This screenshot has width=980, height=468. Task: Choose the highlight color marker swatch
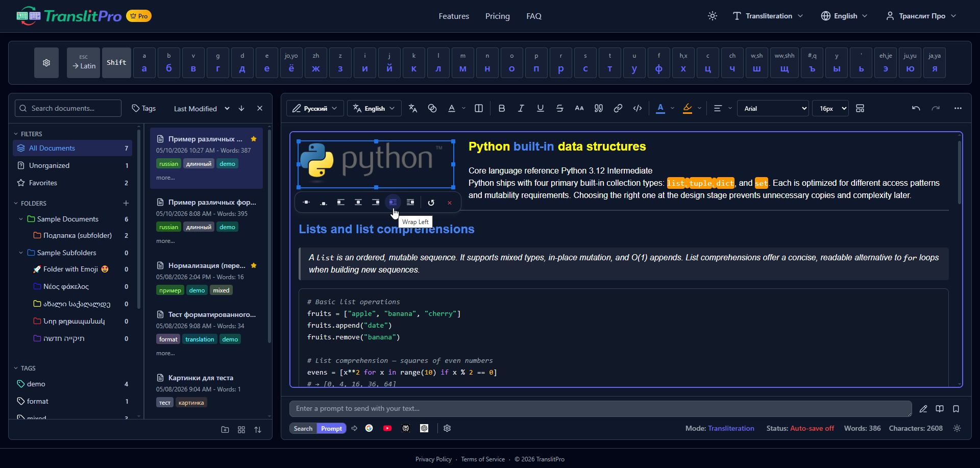(x=687, y=108)
